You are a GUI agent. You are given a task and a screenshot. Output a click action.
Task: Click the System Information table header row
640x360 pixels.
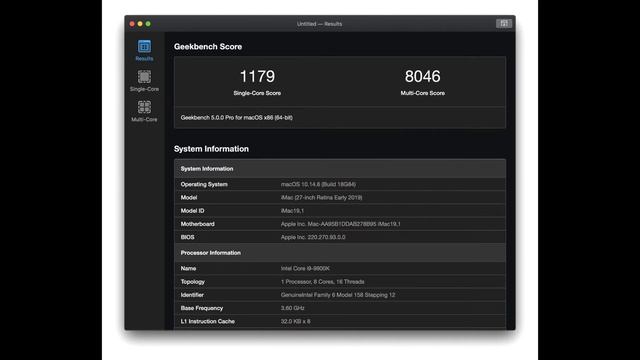click(x=340, y=169)
